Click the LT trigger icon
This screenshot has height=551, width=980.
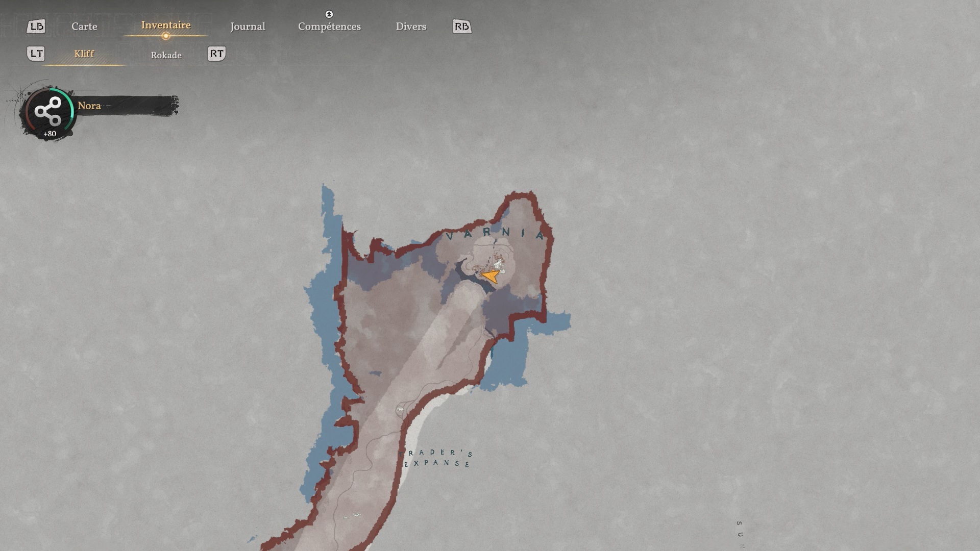36,54
